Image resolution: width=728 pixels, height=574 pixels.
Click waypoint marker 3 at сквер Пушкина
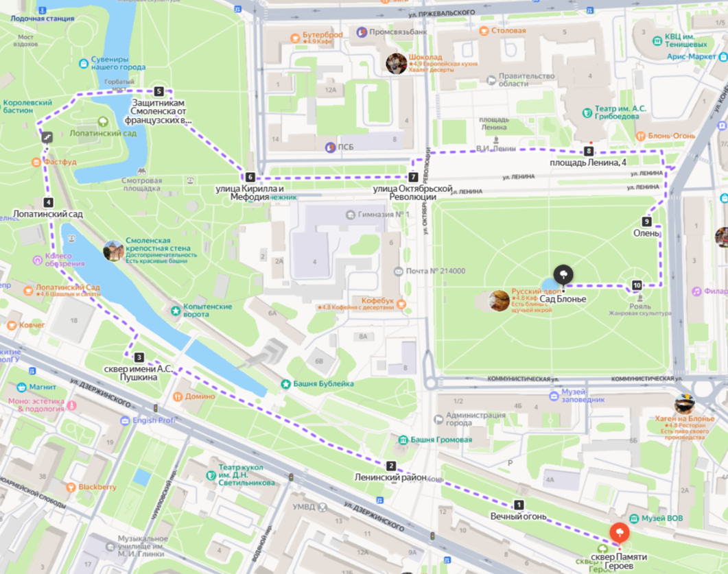(x=139, y=357)
